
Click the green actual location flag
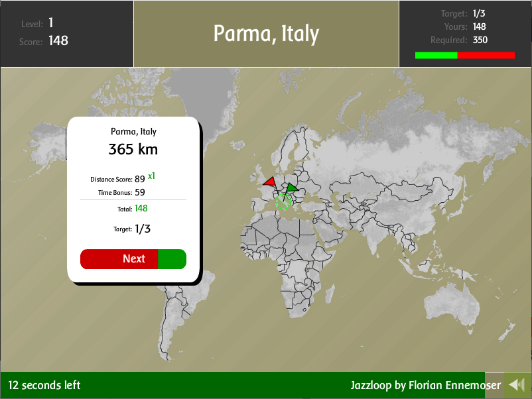tap(292, 188)
